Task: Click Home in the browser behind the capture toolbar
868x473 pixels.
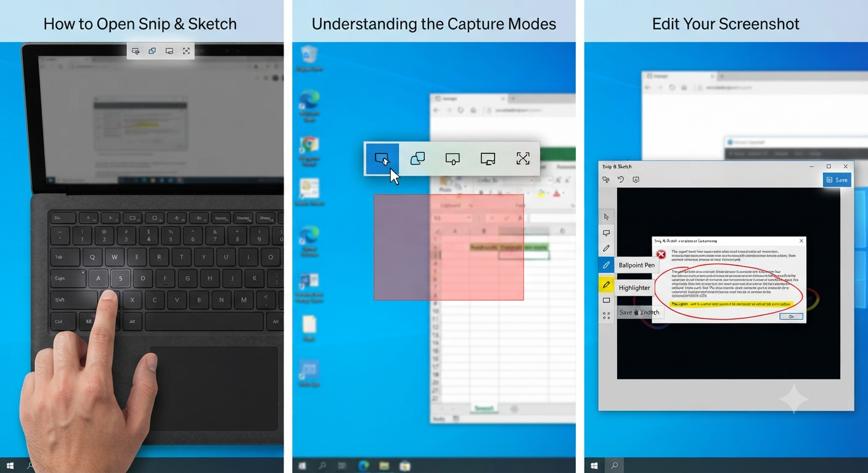Action: [x=473, y=110]
